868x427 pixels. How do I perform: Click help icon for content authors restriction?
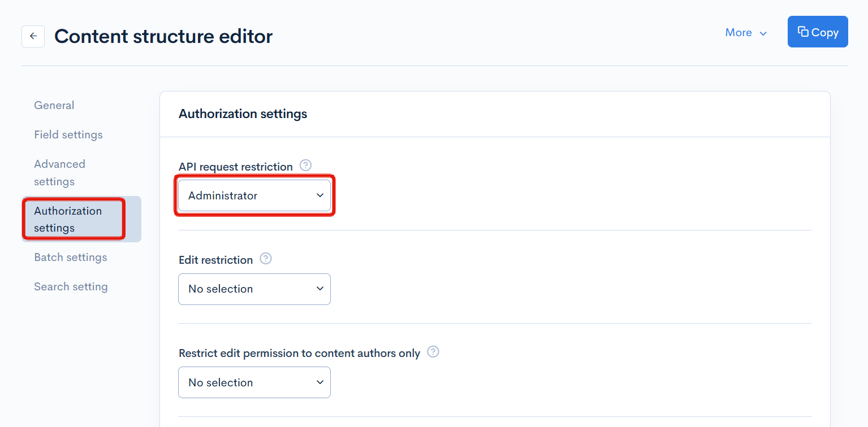[433, 352]
